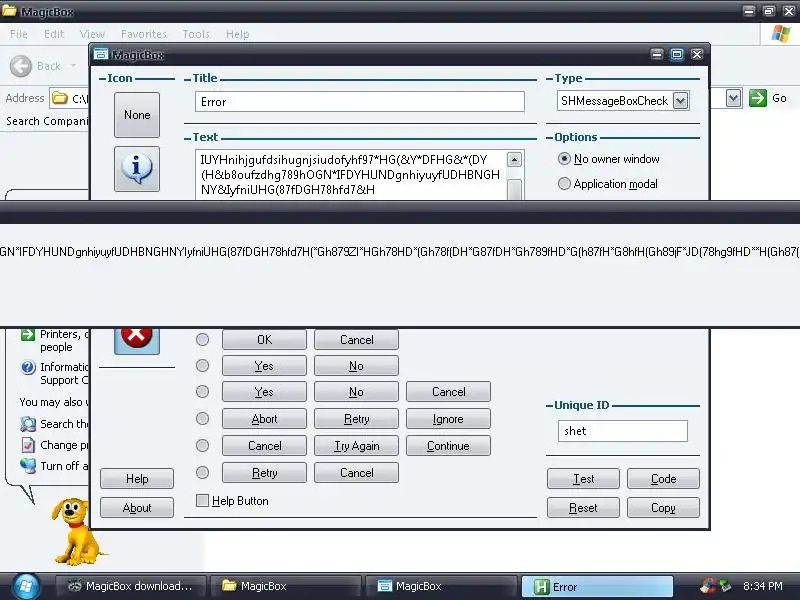Select the No owner window option

point(564,159)
